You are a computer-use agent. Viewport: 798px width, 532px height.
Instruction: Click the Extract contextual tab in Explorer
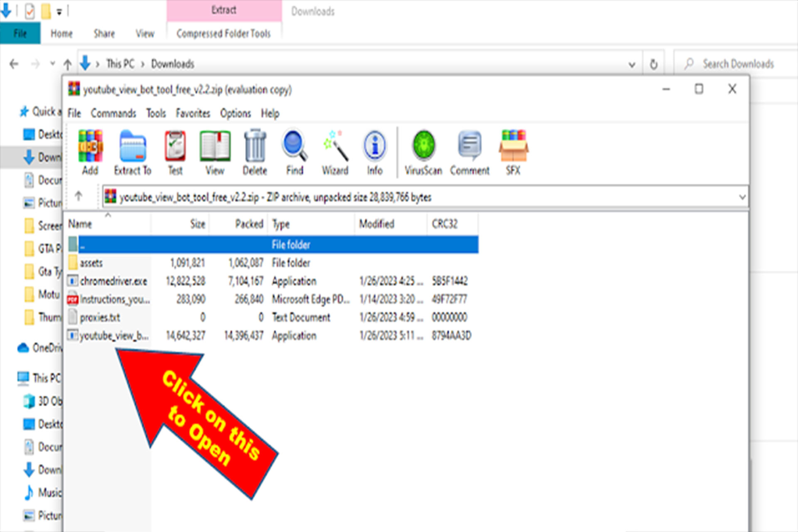224,10
